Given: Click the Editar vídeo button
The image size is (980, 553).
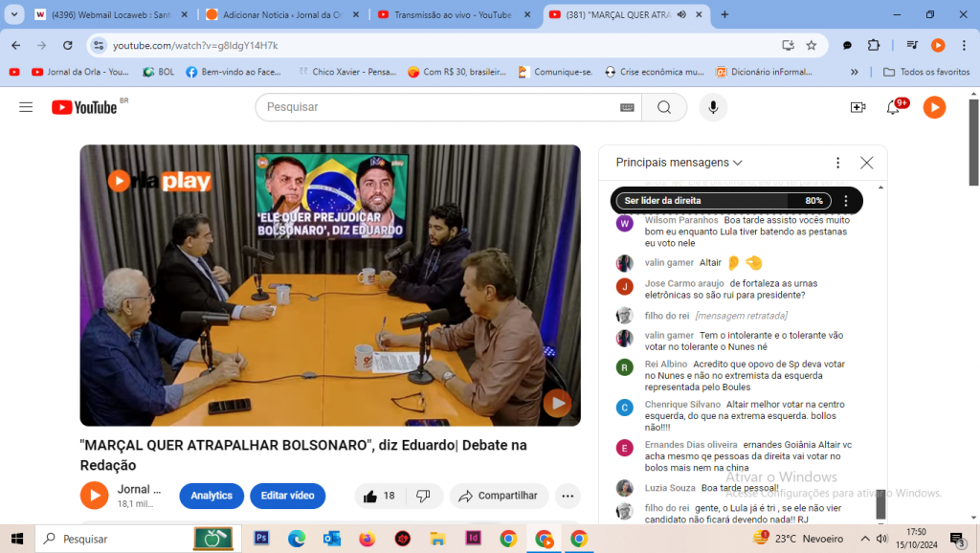Looking at the screenshot, I should (287, 496).
